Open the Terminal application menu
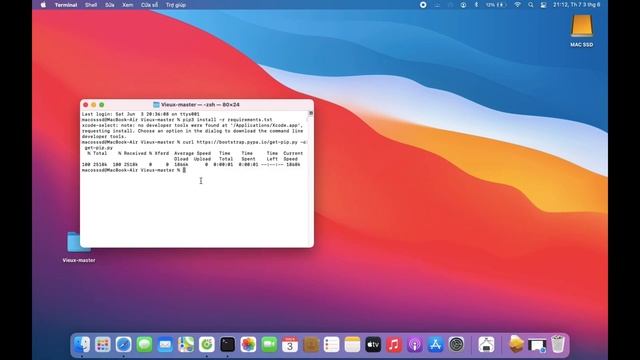The width and height of the screenshot is (640, 360). point(66,5)
